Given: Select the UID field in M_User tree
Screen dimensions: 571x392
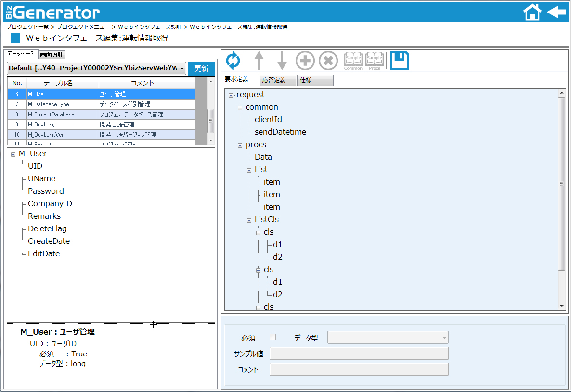Looking at the screenshot, I should point(35,166).
